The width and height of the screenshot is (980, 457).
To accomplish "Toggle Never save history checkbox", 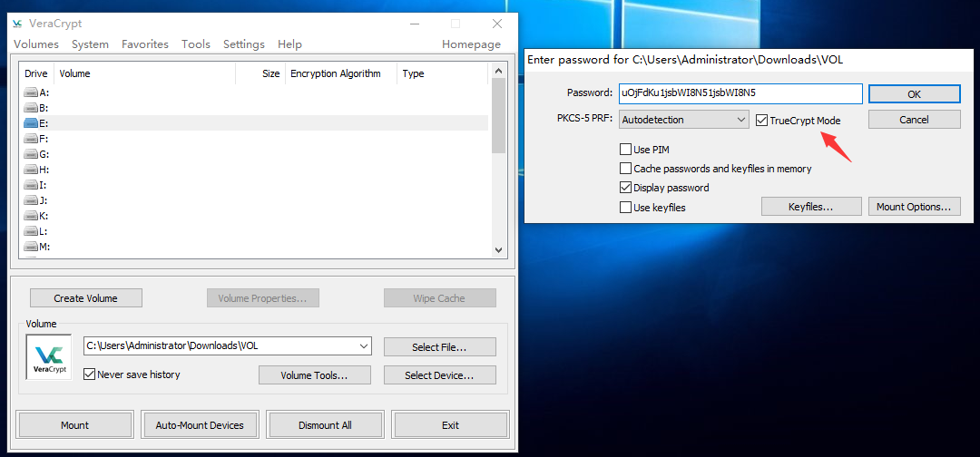I will pyautogui.click(x=89, y=374).
